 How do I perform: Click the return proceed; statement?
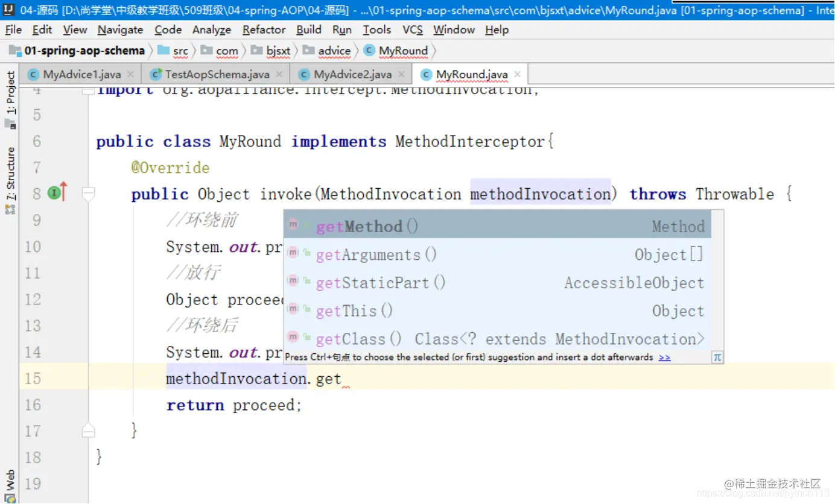click(x=234, y=405)
